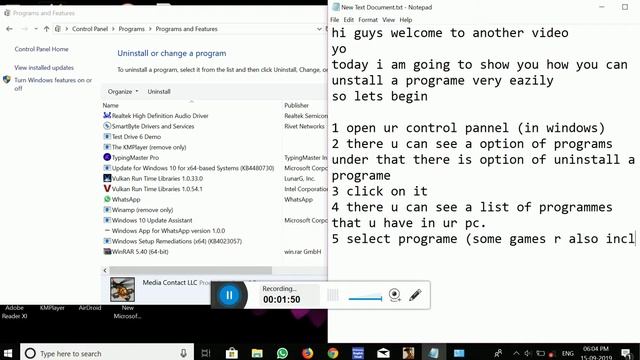Select Windows Setup Remediations KB4023057 row

176,241
